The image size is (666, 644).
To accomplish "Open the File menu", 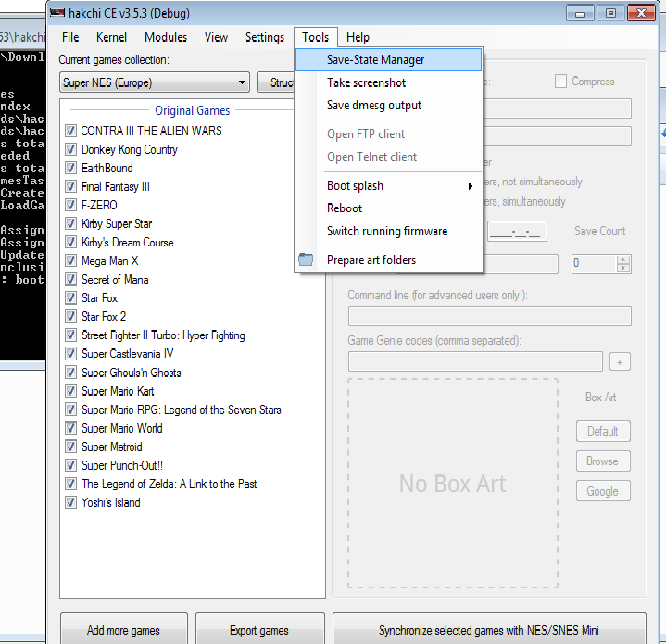I will point(70,37).
